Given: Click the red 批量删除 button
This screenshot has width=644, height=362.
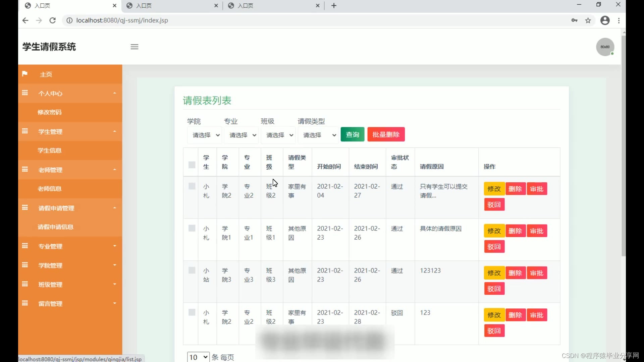Looking at the screenshot, I should [x=386, y=134].
